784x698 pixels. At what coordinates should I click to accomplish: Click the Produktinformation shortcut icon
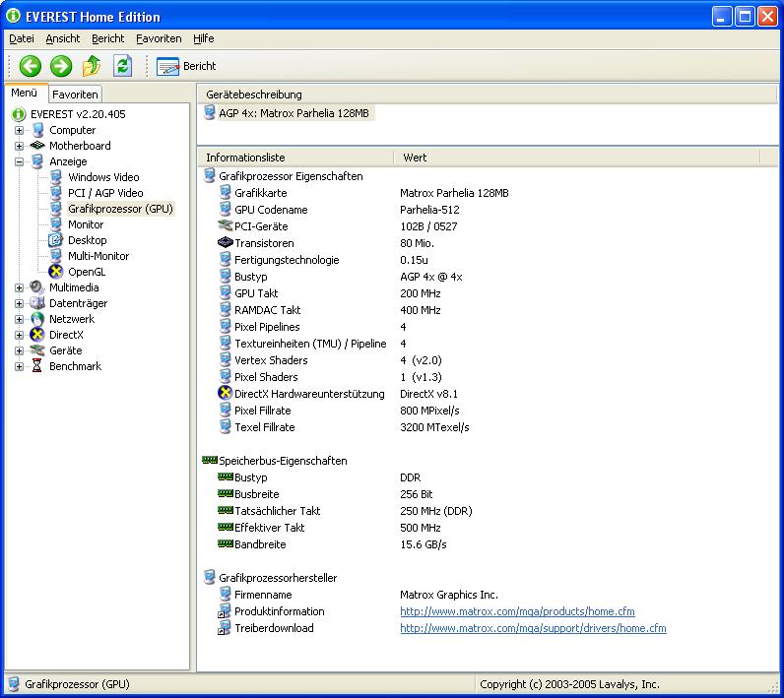pyautogui.click(x=225, y=611)
